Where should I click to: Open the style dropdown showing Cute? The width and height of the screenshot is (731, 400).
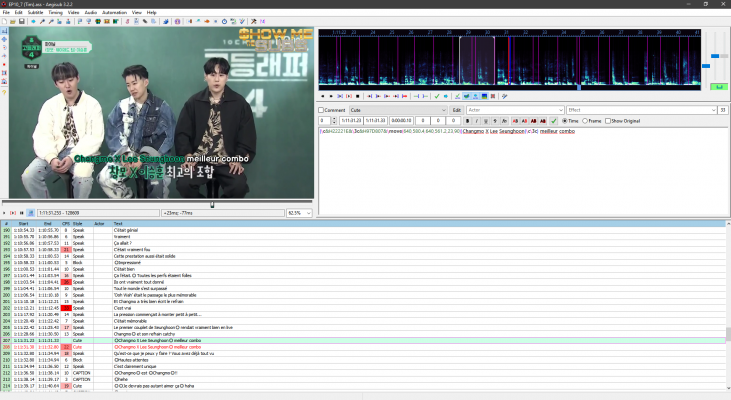pos(398,110)
